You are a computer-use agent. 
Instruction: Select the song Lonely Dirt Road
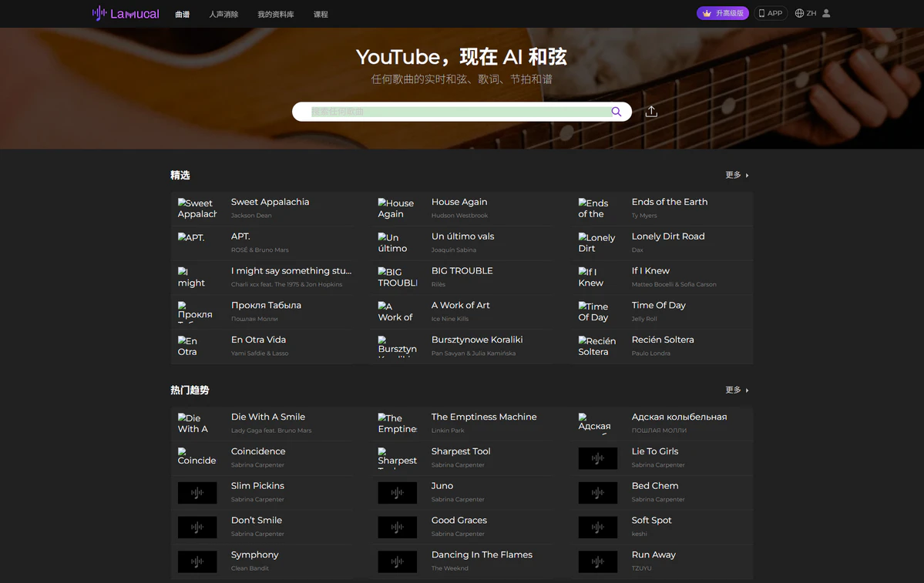tap(667, 236)
